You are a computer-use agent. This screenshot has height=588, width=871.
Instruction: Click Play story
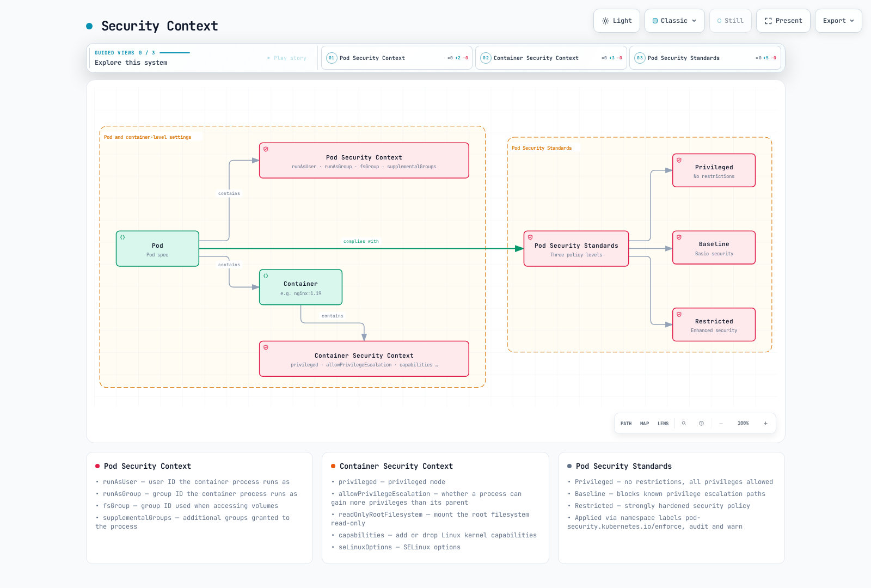287,58
